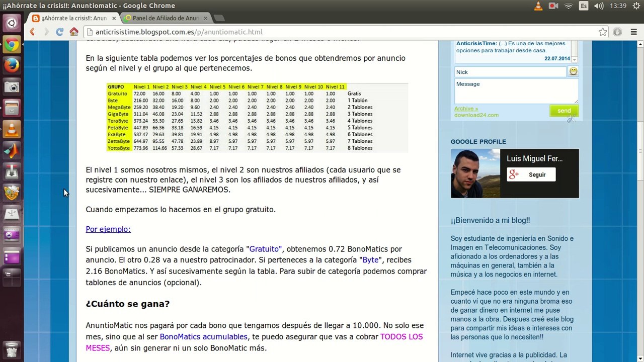Screen dimensions: 644x362
Task: Open the 'Gratuito' category link
Action: point(265,249)
